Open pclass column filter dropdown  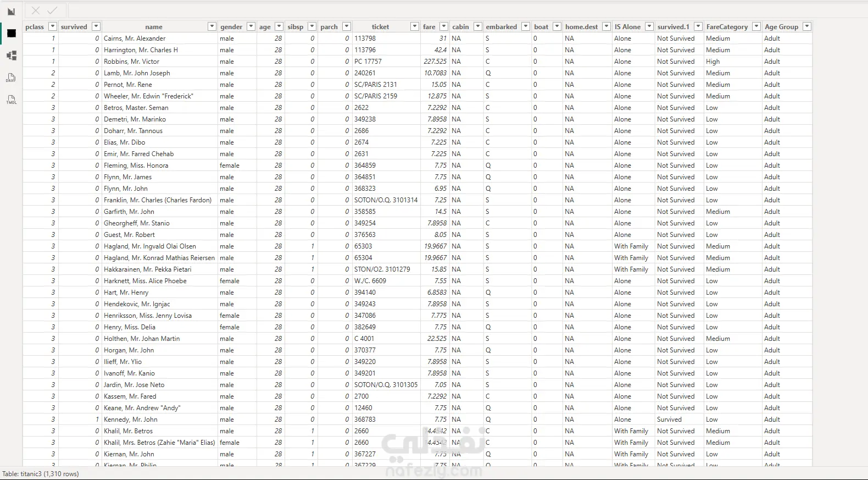click(x=53, y=26)
